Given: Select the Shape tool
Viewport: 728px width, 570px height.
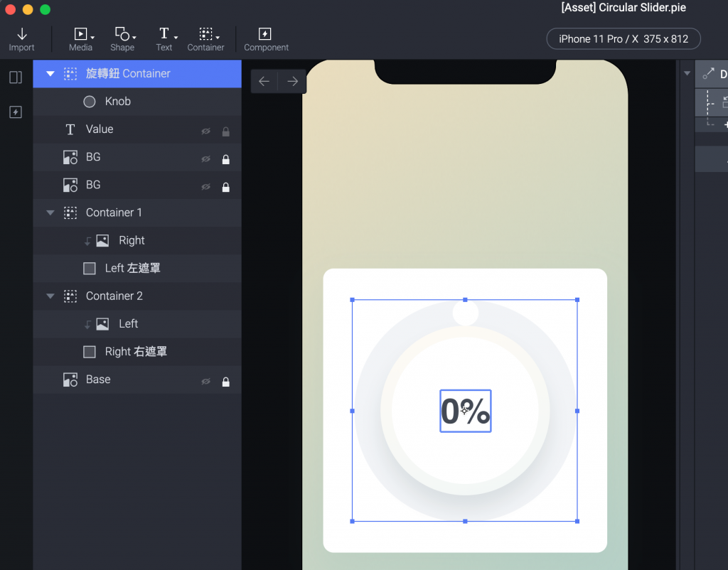Looking at the screenshot, I should (122, 39).
